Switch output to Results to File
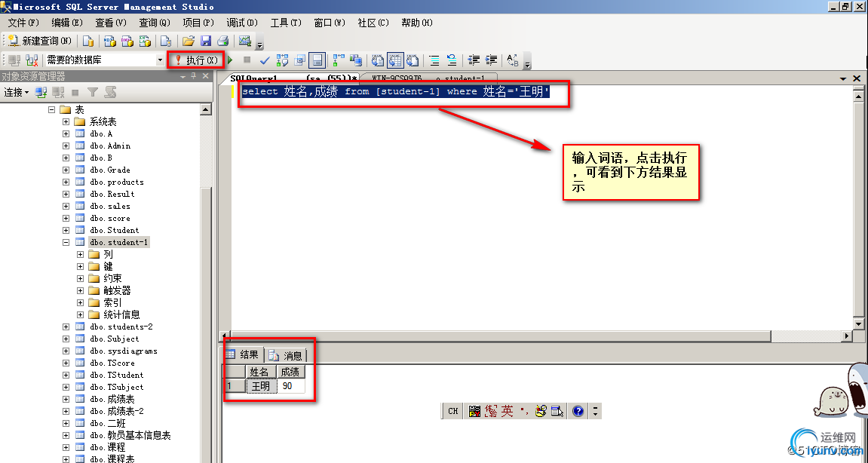The image size is (868, 463). 413,60
